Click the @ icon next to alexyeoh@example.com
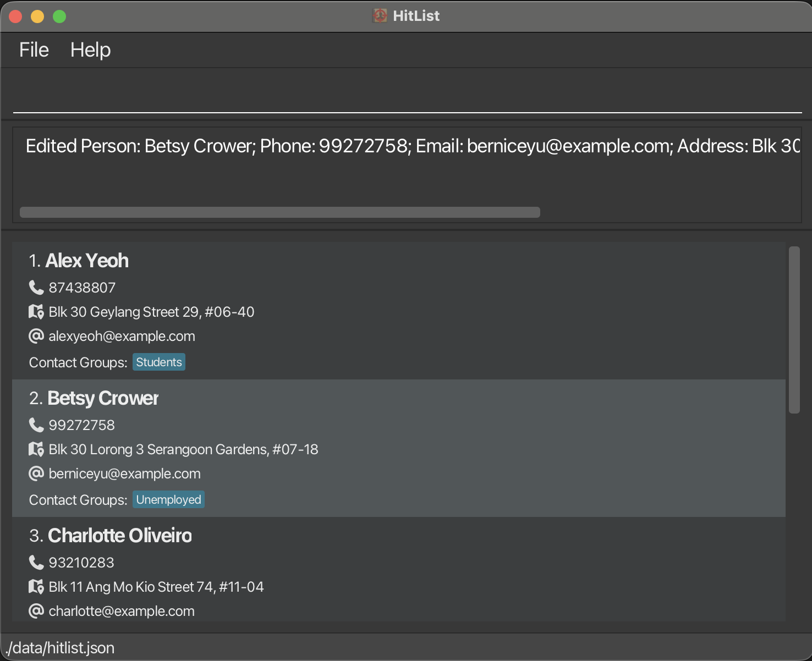The height and width of the screenshot is (661, 812). (36, 336)
